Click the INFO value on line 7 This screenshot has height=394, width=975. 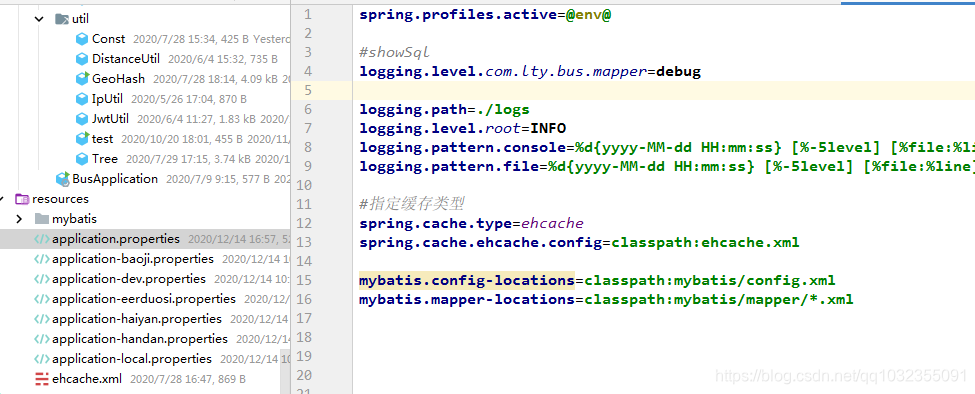click(548, 129)
